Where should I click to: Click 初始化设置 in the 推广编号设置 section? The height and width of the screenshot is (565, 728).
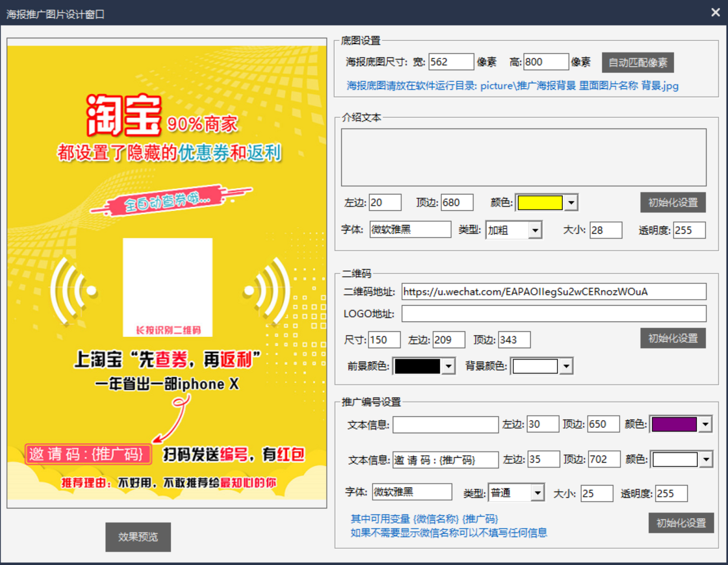click(681, 523)
